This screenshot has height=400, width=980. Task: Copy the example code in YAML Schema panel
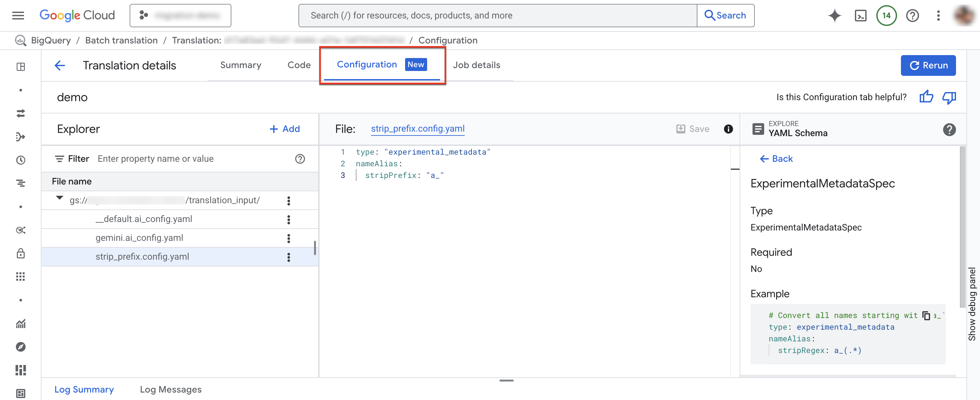click(x=927, y=315)
